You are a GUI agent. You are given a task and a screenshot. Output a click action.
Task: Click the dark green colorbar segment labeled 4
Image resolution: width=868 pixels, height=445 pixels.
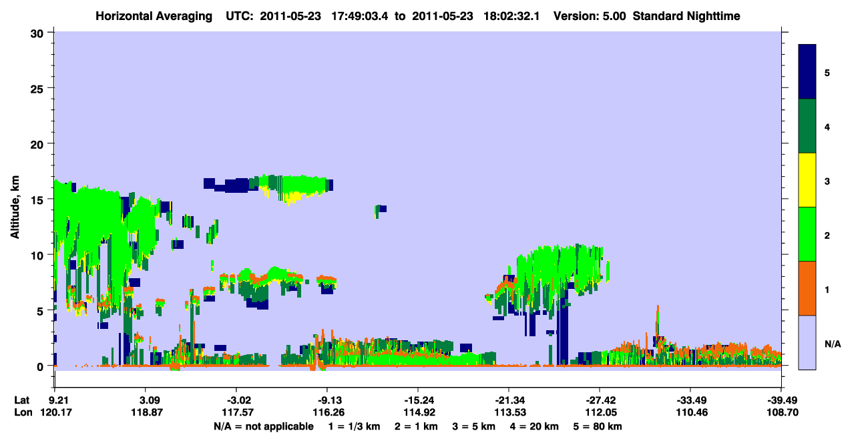[807, 126]
